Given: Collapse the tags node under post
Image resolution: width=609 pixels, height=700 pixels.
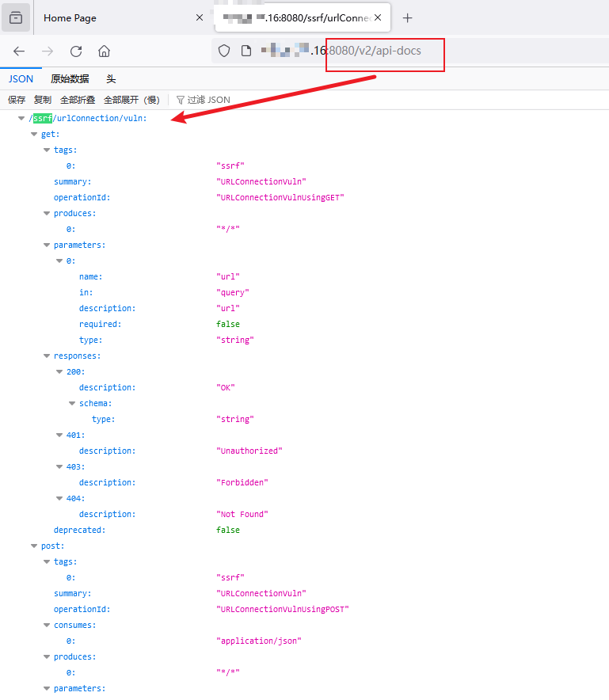Looking at the screenshot, I should (47, 561).
